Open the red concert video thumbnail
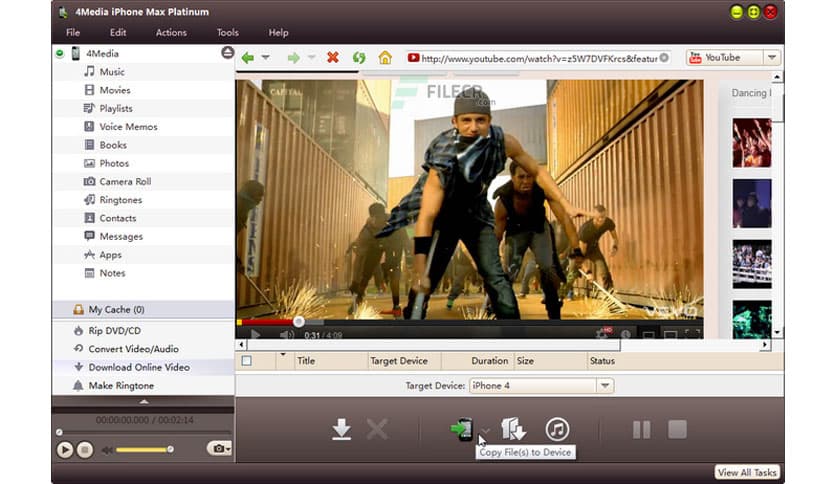Screen dimensions: 836x484 [752, 143]
